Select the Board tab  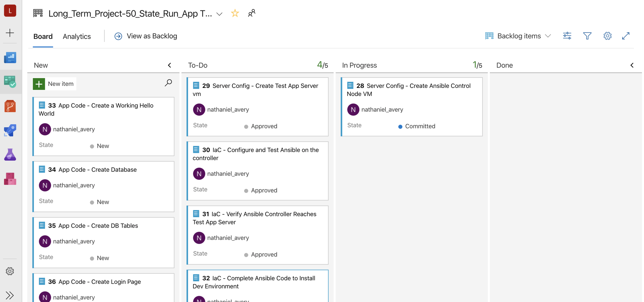[x=43, y=36]
